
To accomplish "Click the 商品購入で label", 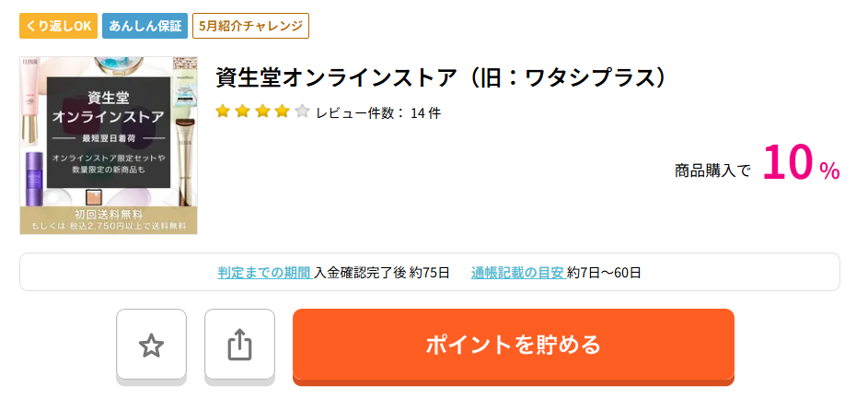I will point(712,170).
